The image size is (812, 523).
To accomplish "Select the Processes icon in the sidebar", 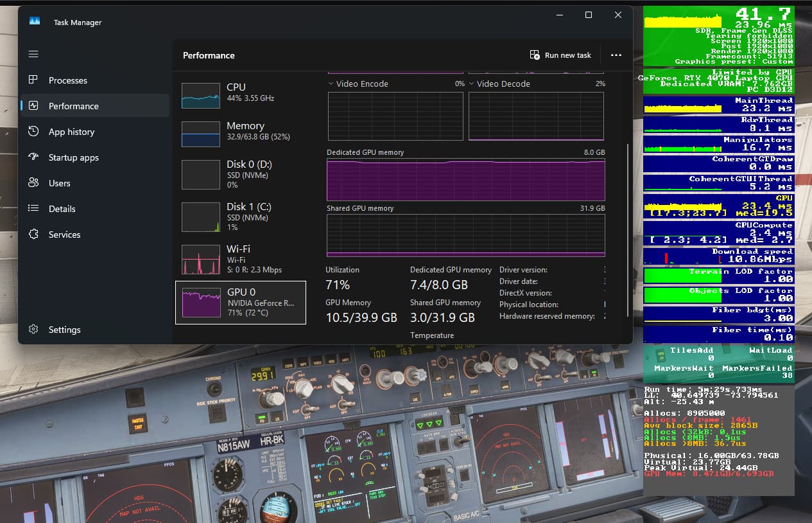I will click(33, 80).
